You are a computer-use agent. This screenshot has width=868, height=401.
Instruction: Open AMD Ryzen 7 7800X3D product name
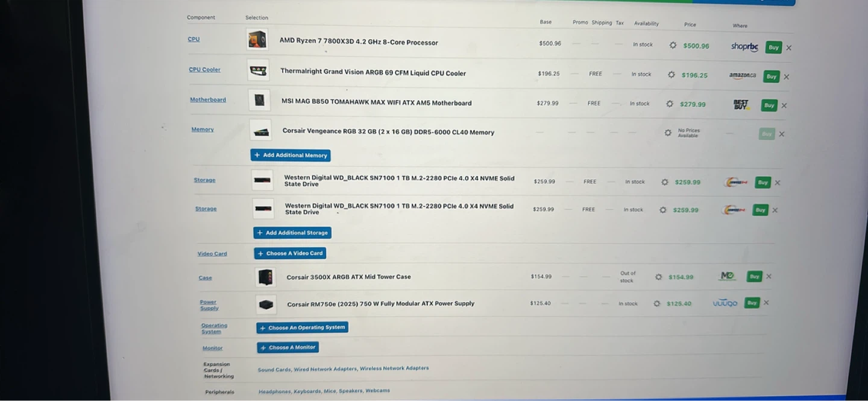click(x=359, y=42)
